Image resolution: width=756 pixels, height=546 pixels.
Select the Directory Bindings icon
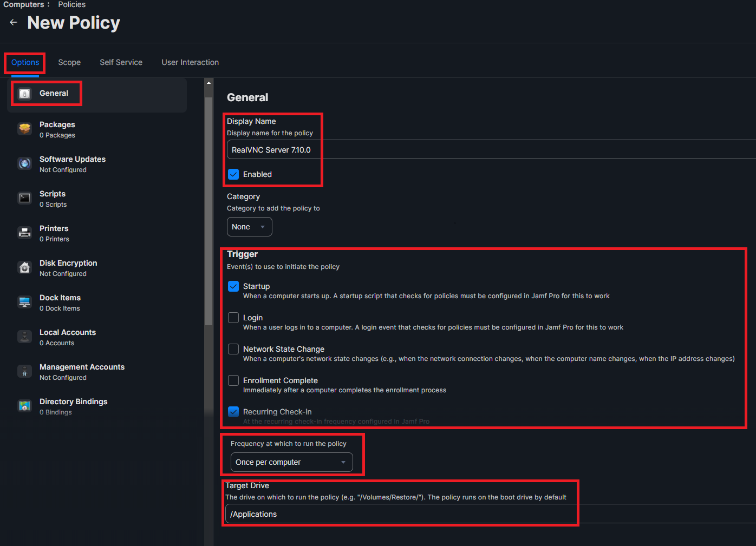coord(25,406)
